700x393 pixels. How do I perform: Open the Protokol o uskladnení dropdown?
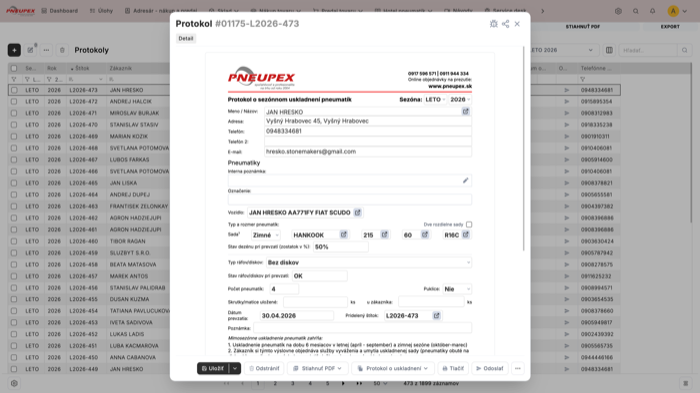click(393, 368)
